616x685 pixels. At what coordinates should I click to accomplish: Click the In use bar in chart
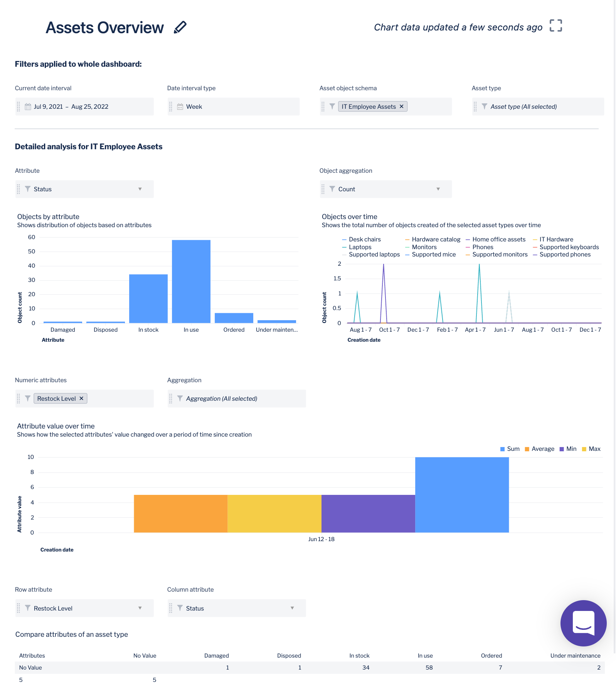(191, 282)
